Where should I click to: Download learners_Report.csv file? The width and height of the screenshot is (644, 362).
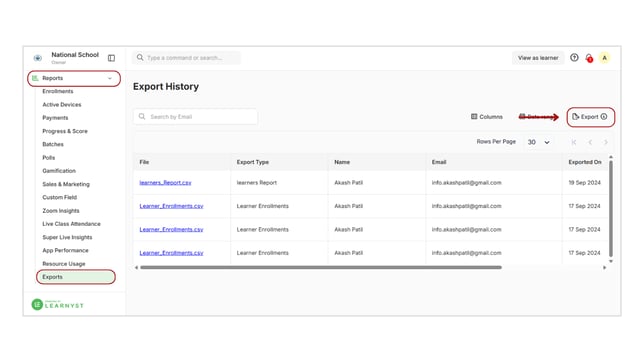pos(165,182)
